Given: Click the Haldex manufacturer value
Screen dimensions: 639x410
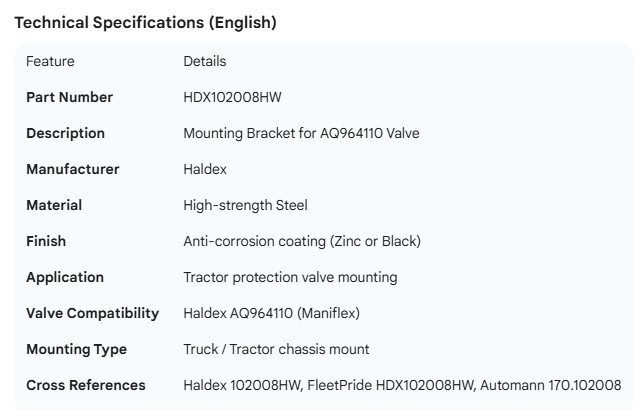Looking at the screenshot, I should (205, 169).
